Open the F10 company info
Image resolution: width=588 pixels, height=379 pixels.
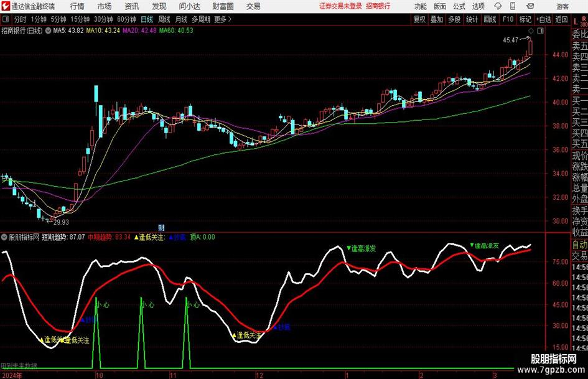[508, 19]
